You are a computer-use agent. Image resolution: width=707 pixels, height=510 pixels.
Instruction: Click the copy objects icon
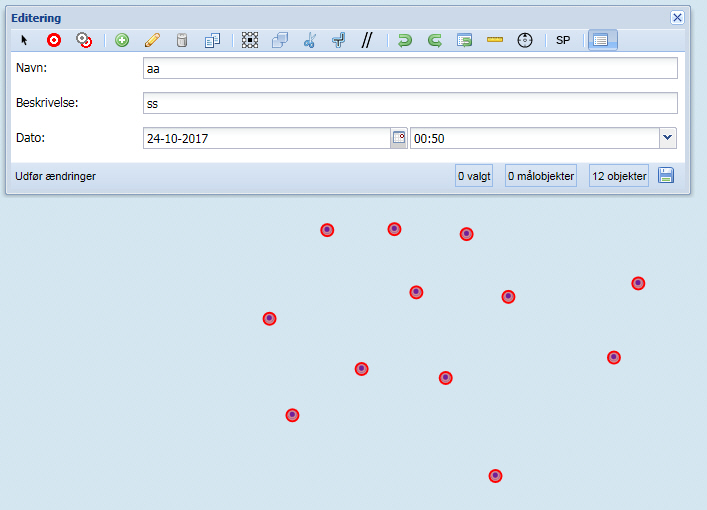click(212, 40)
